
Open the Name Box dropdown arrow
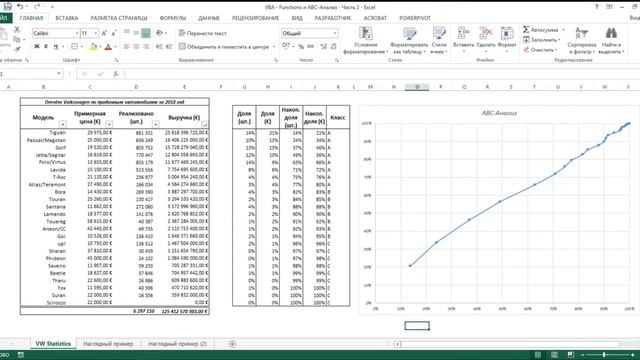pos(59,74)
